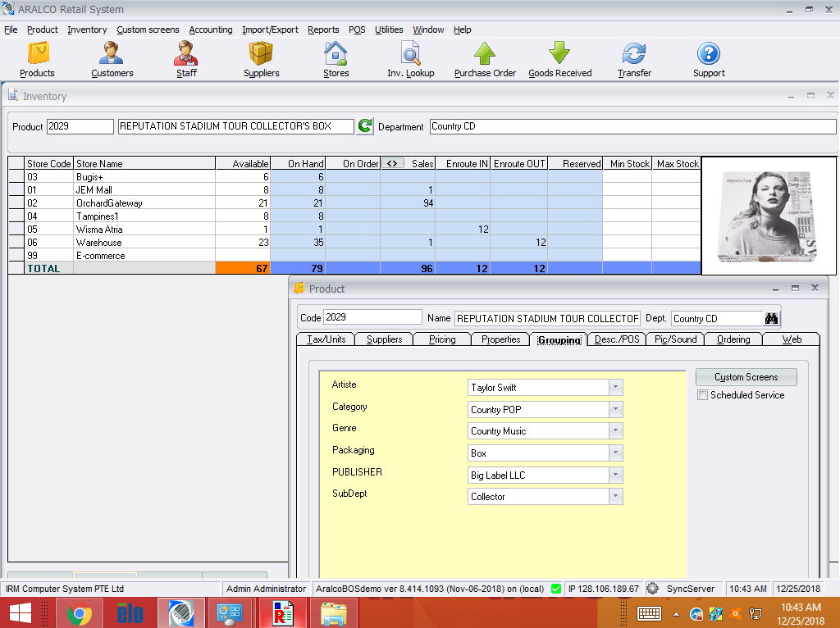This screenshot has height=628, width=840.
Task: Open the Products icon in toolbar
Action: click(x=36, y=57)
